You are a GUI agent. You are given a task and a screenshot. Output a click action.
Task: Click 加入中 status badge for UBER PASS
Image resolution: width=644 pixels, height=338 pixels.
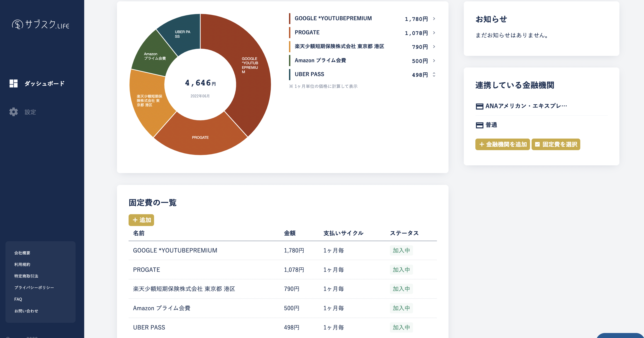[x=401, y=327]
